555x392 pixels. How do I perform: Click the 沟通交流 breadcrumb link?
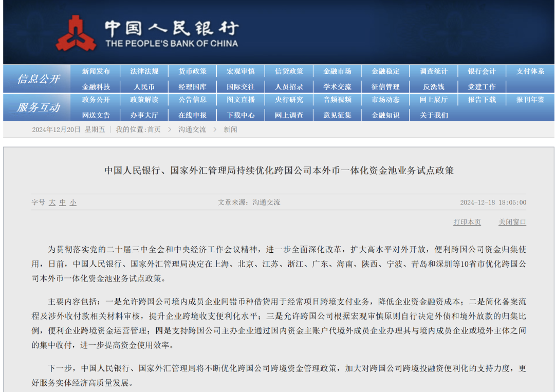(x=192, y=129)
